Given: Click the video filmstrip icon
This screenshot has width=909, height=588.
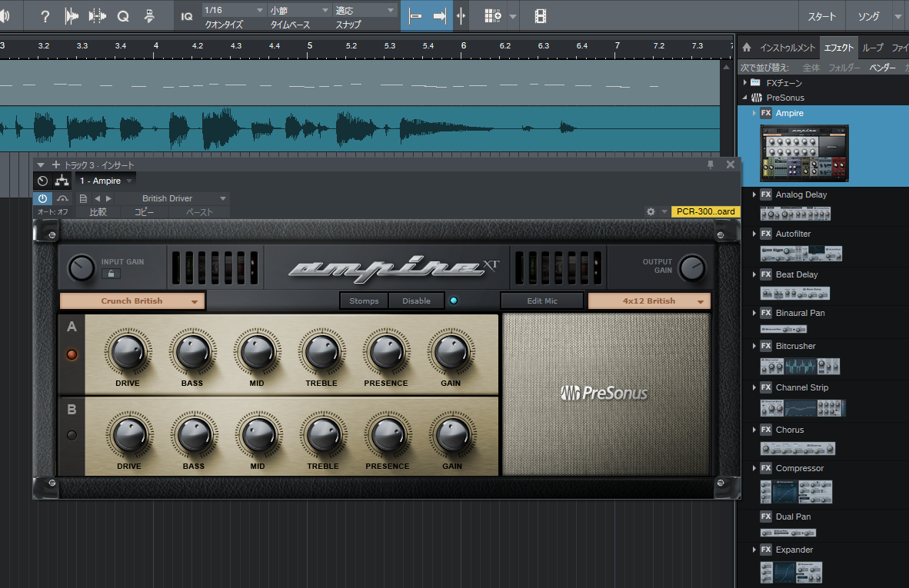Looking at the screenshot, I should pyautogui.click(x=541, y=16).
